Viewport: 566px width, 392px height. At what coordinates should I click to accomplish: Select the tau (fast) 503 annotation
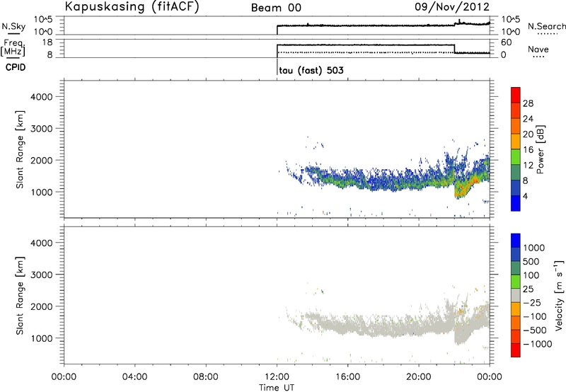tap(311, 70)
